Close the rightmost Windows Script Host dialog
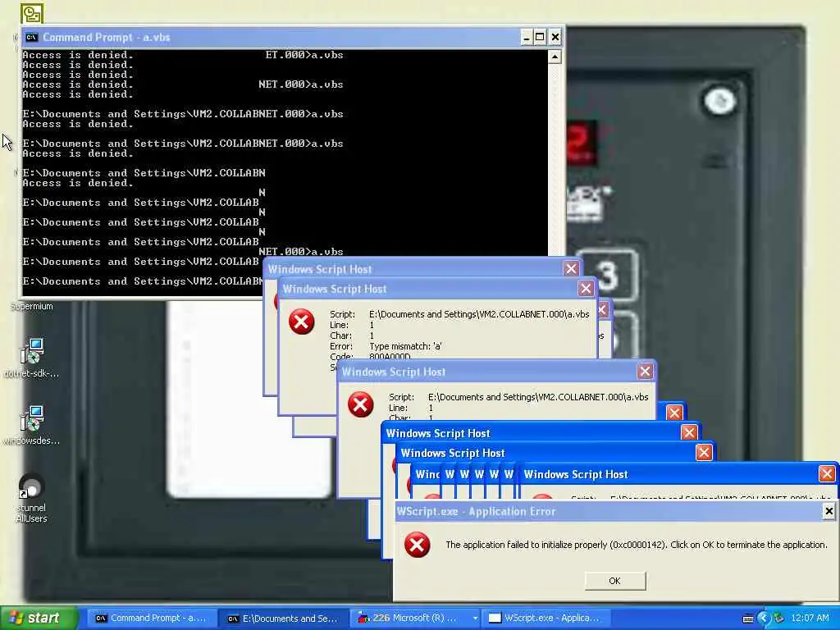The height and width of the screenshot is (630, 840). point(827,473)
